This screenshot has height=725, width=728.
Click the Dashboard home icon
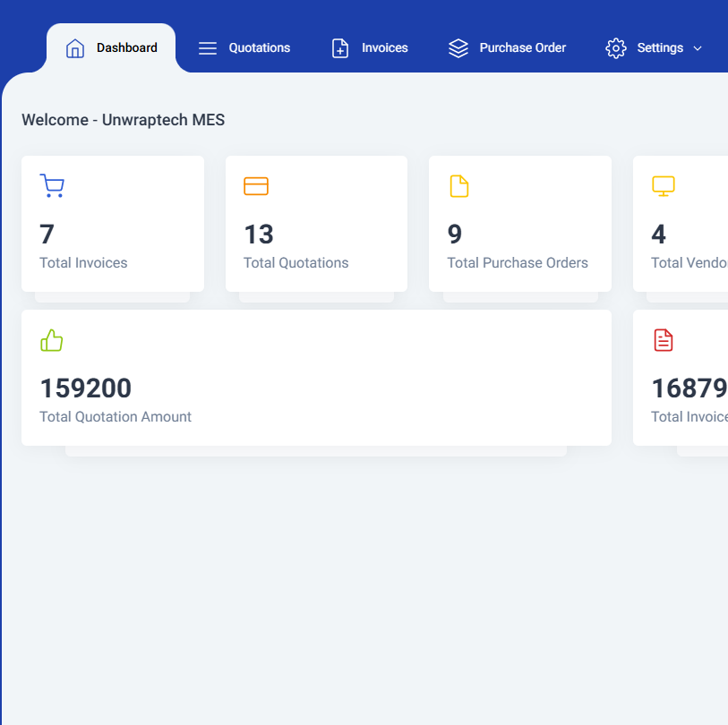click(x=75, y=48)
